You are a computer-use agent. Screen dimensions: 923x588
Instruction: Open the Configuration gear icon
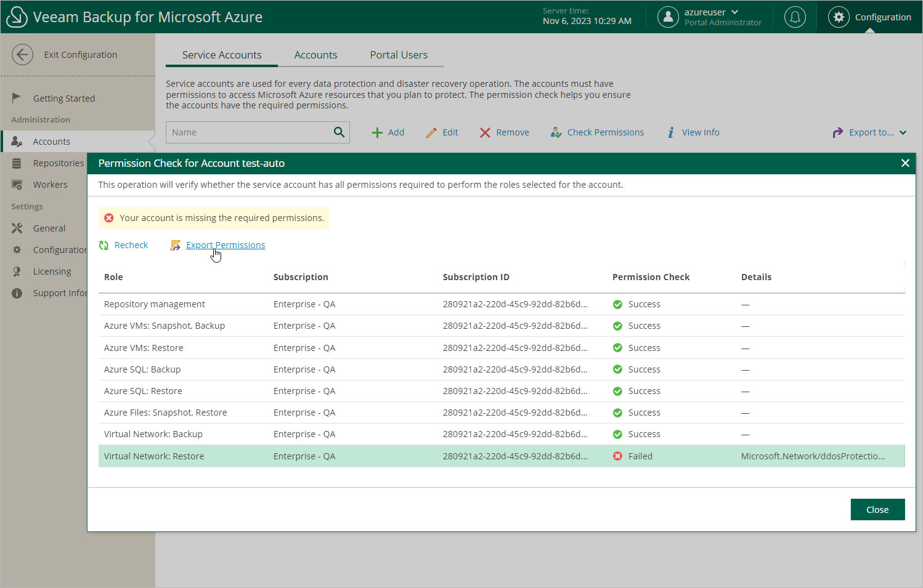click(839, 17)
